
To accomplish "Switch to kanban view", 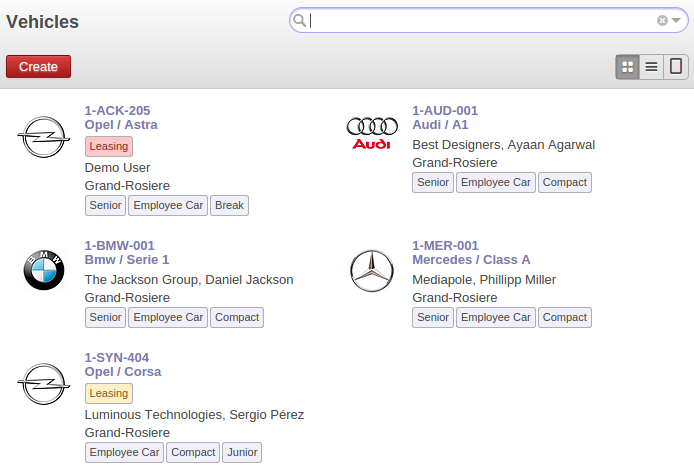I will (x=628, y=67).
